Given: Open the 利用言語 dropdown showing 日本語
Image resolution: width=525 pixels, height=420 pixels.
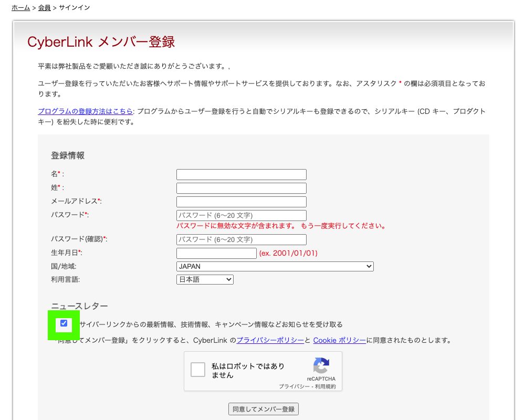Looking at the screenshot, I should [x=205, y=279].
